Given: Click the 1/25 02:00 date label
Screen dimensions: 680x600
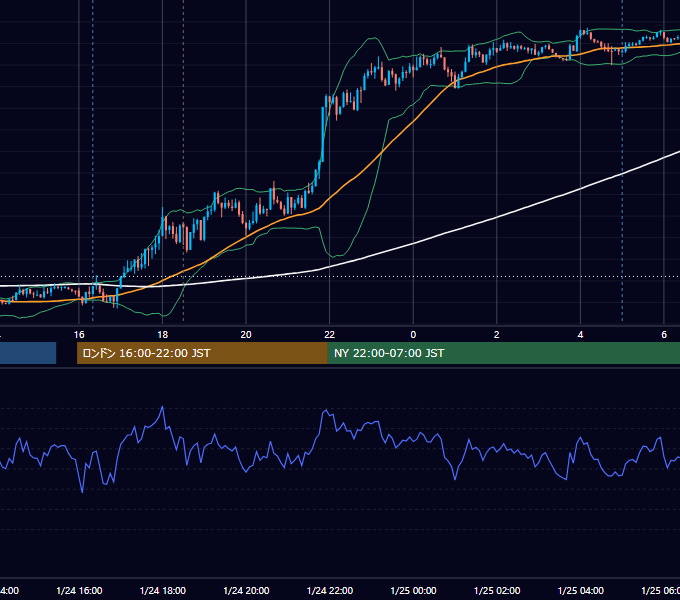Looking at the screenshot, I should pyautogui.click(x=497, y=591).
